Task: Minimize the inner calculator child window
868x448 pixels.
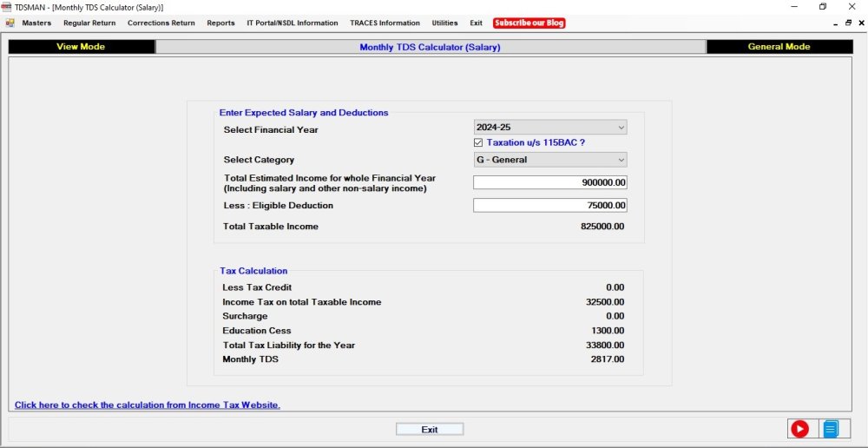Action: (835, 23)
